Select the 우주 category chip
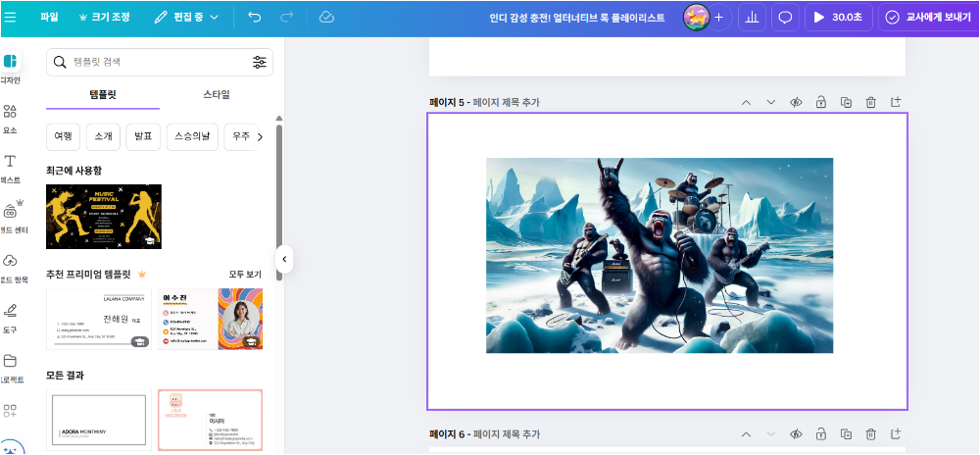 coord(241,137)
